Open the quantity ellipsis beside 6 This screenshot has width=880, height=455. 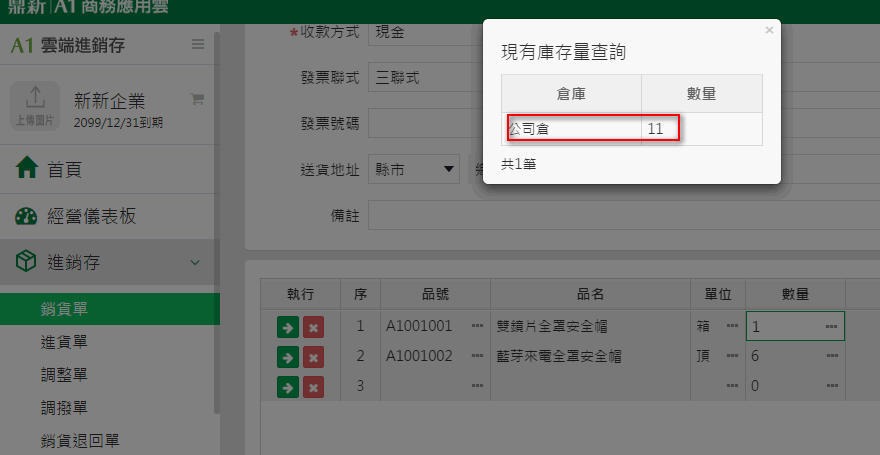[x=832, y=356]
